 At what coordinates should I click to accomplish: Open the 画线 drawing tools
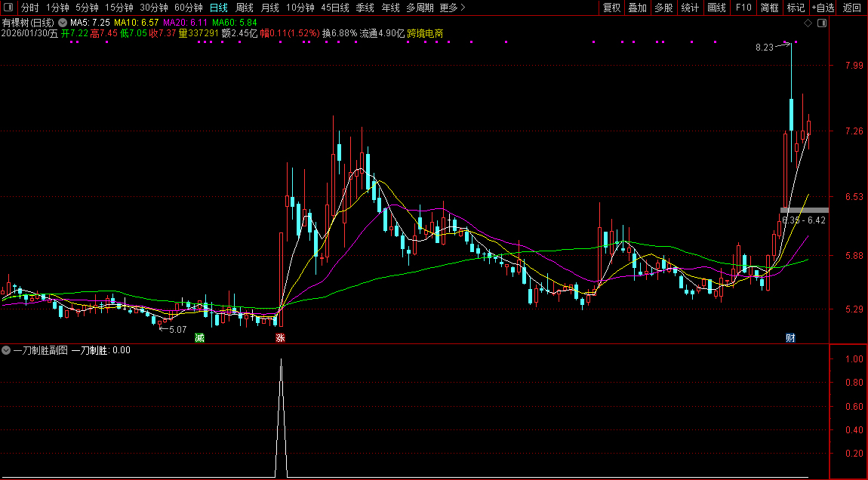716,8
